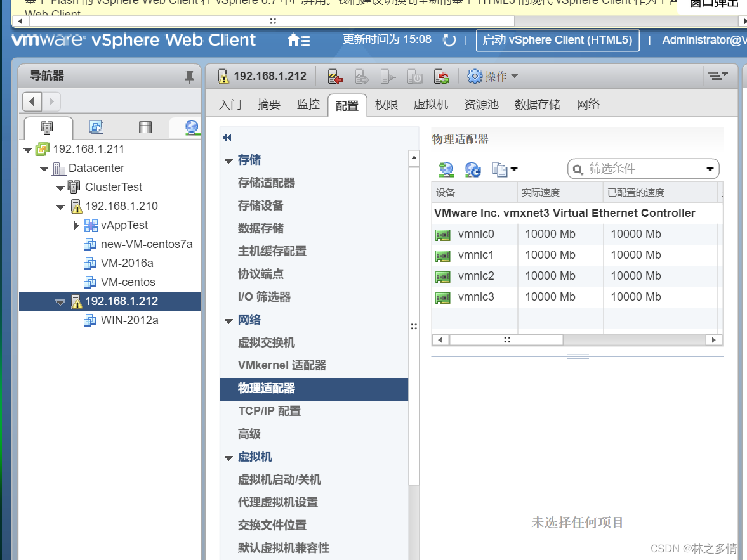
Task: Click third greyed host toolbar icon
Action: coord(388,76)
